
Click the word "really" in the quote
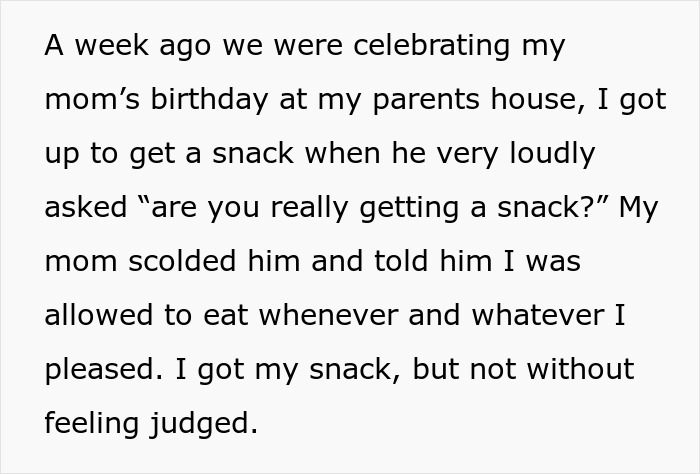309,209
